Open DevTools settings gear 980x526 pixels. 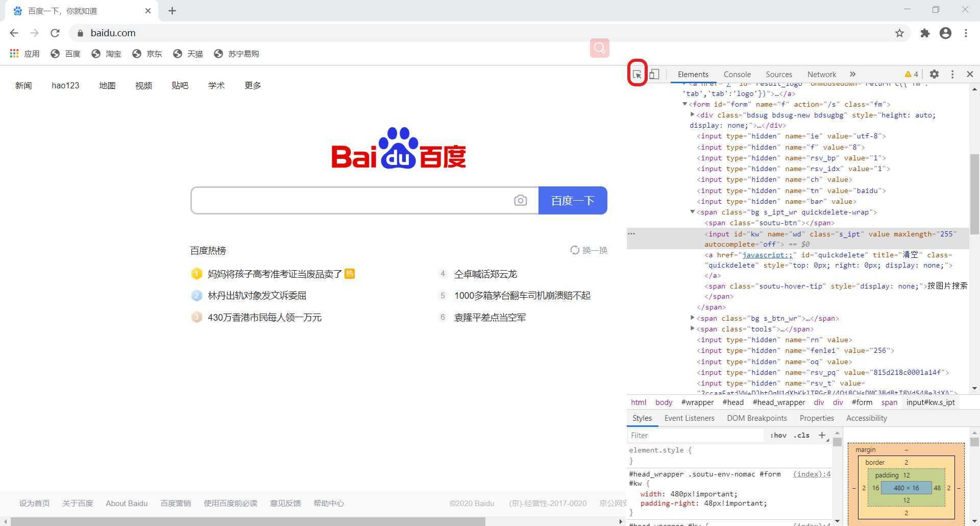pos(934,74)
